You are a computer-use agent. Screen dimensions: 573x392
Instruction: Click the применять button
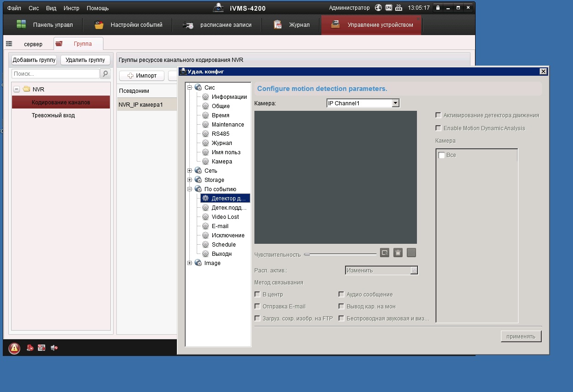(x=520, y=337)
